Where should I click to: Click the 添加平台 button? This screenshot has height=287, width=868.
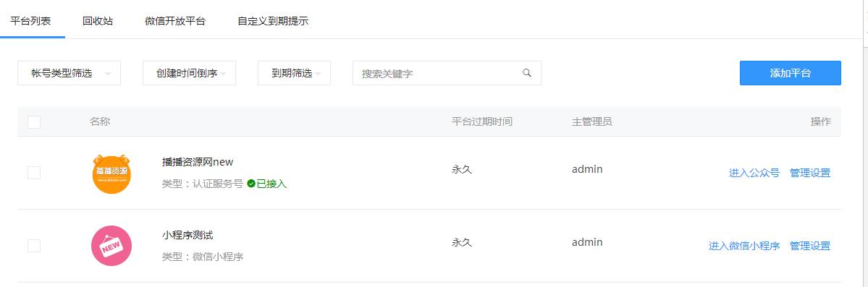tap(790, 73)
